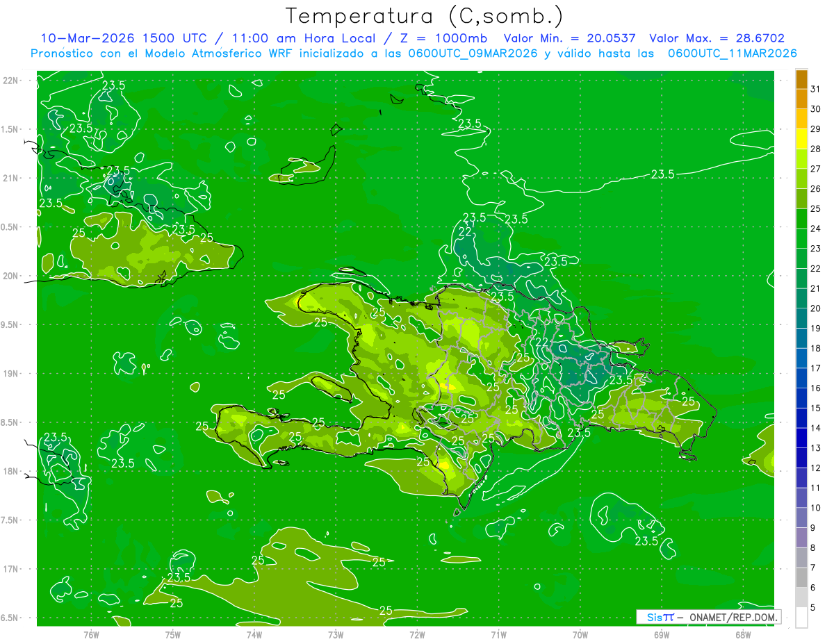Click the '71W' longitude axis label

click(x=498, y=635)
